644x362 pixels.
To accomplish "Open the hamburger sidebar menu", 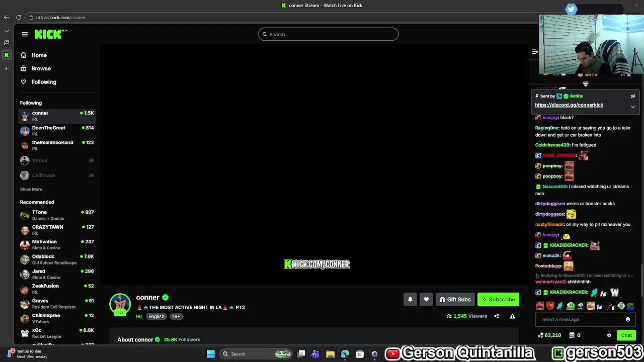I will (x=25, y=34).
